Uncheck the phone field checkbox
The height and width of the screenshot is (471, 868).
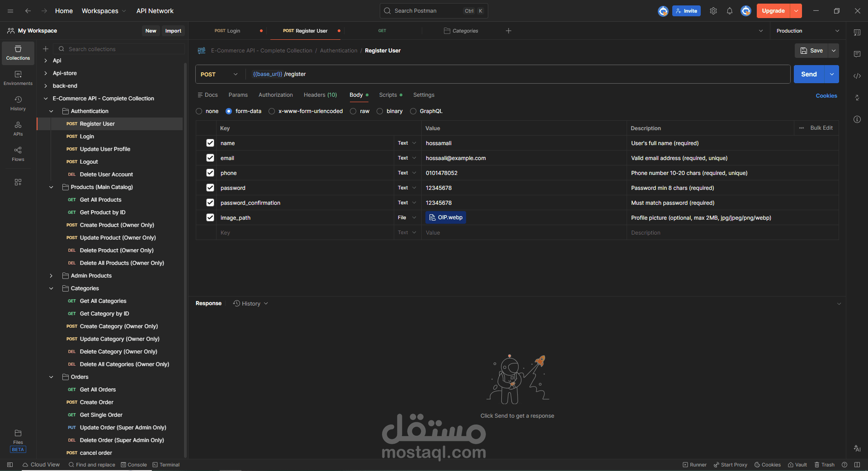tap(210, 173)
